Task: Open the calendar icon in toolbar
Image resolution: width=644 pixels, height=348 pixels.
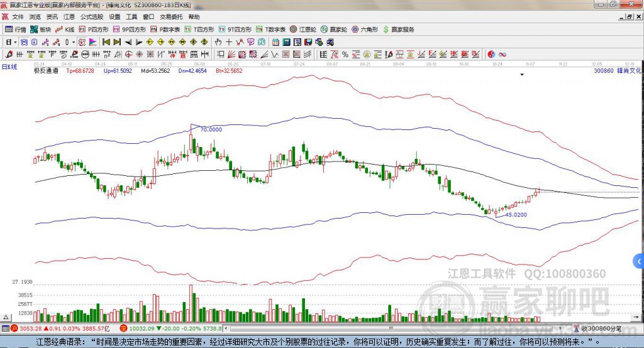Action: click(275, 42)
